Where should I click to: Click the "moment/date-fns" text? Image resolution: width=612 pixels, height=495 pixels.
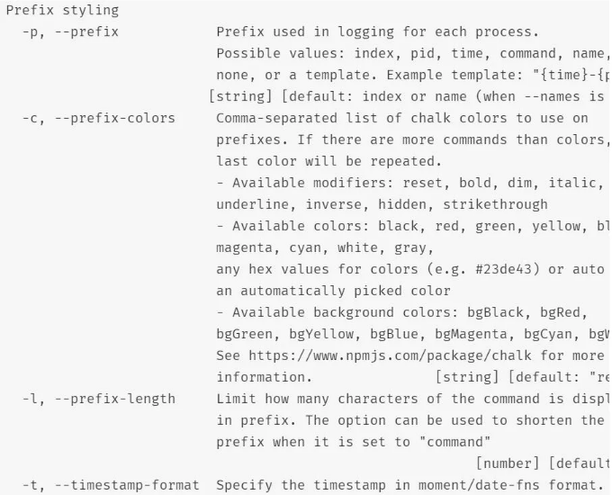point(479,485)
